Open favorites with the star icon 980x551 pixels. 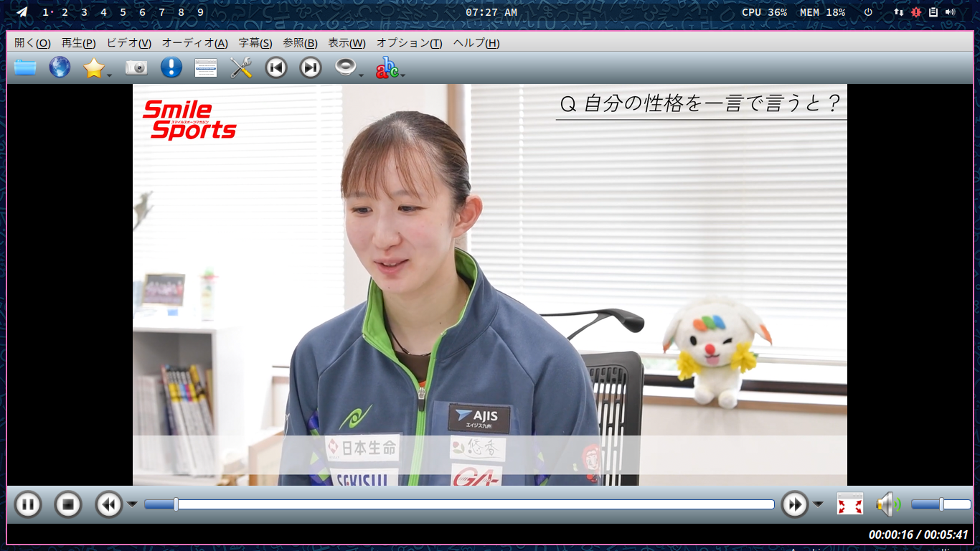click(x=93, y=68)
